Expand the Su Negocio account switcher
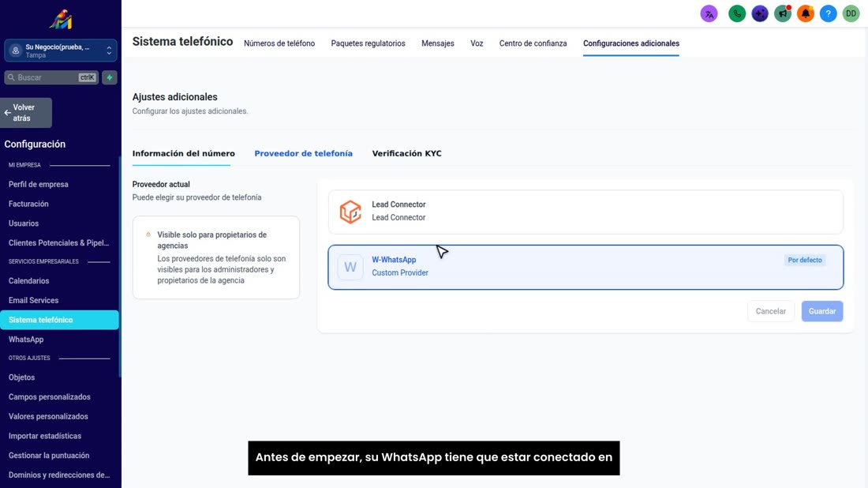The height and width of the screenshot is (488, 868). tap(61, 51)
